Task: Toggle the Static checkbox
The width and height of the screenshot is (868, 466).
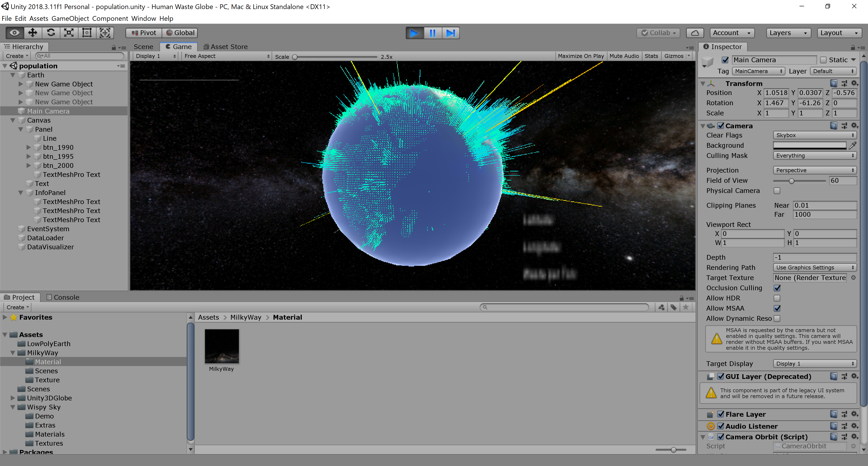Action: 823,60
